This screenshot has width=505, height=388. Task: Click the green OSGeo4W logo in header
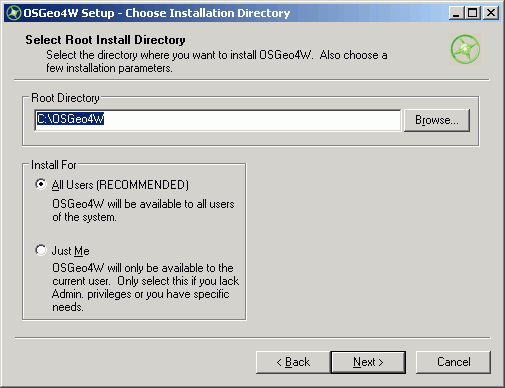coord(465,49)
